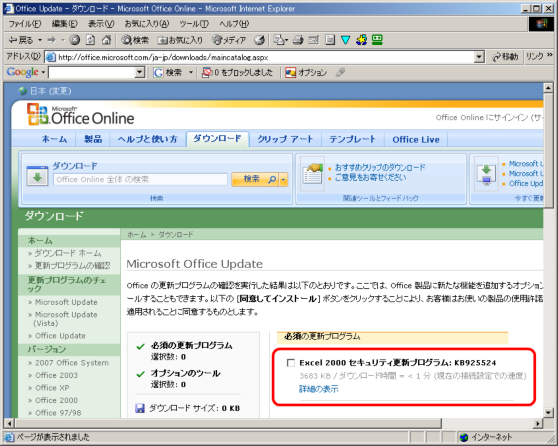The height and width of the screenshot is (446, 558).
Task: Click the Refresh page toolbar icon
Action: (90, 40)
